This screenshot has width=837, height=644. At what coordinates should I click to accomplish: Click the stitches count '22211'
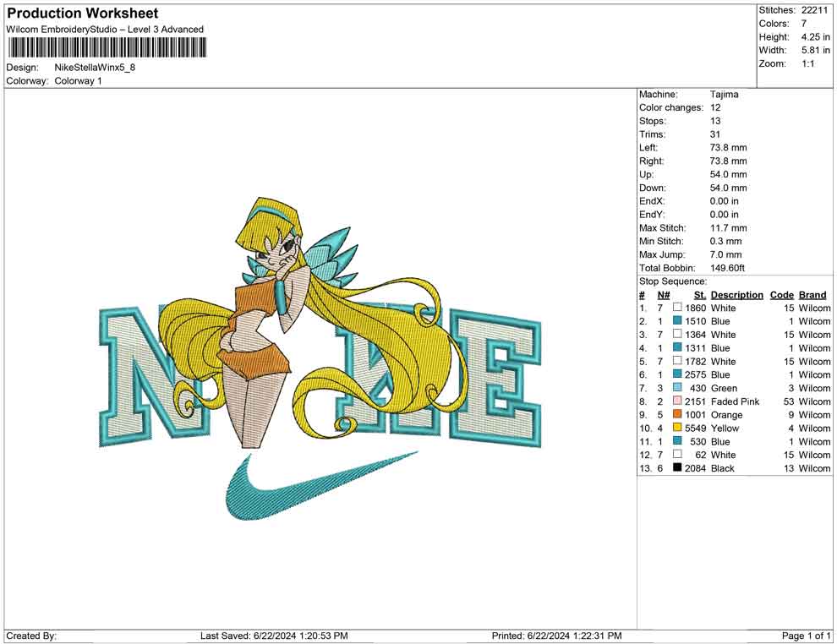814,10
